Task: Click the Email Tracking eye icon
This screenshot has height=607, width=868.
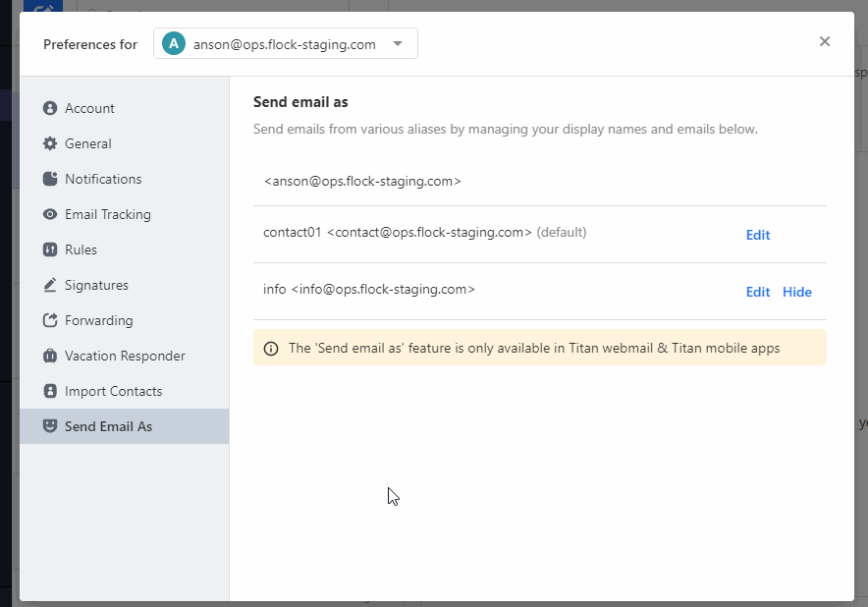Action: [50, 214]
